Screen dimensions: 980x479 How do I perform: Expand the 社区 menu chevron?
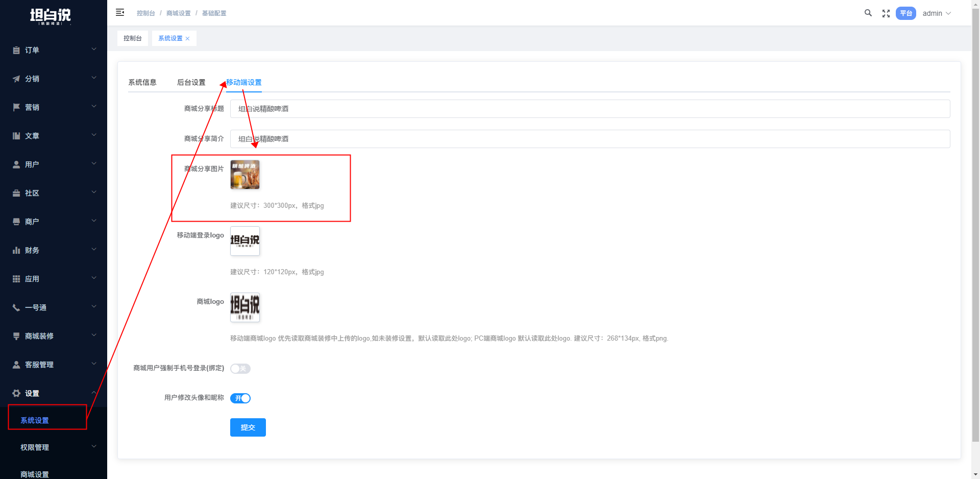pyautogui.click(x=94, y=192)
